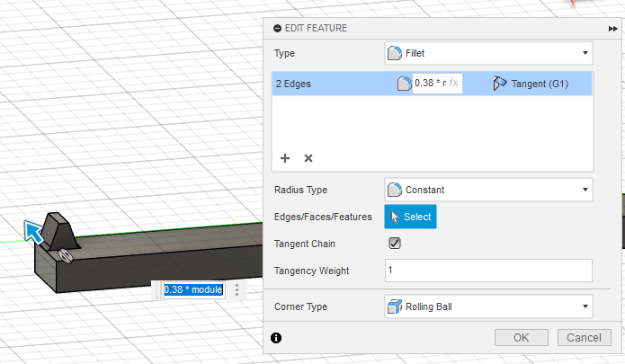Collapse the Edit Feature dialog with minus icon
Screen dimensions: 625x364
[x=277, y=28]
